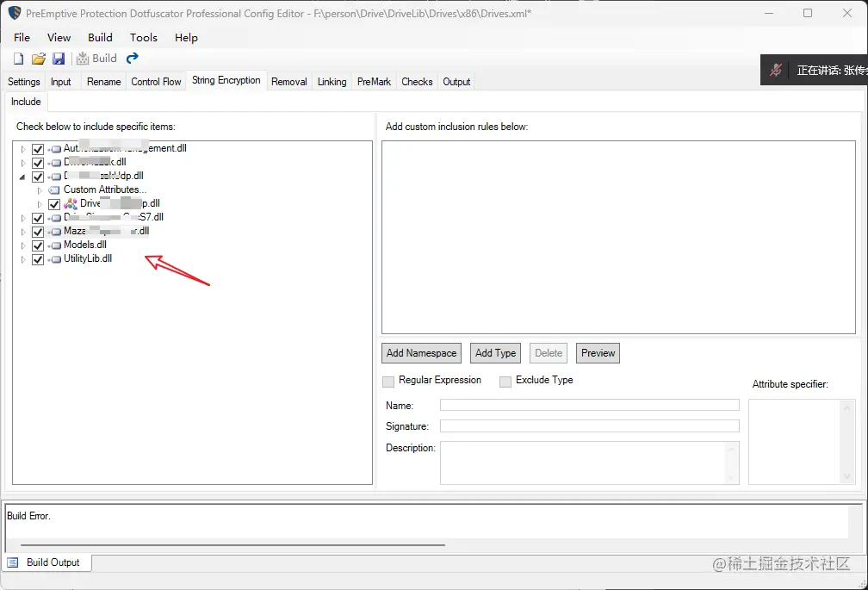This screenshot has width=868, height=590.
Task: Open the Tools menu
Action: click(143, 37)
